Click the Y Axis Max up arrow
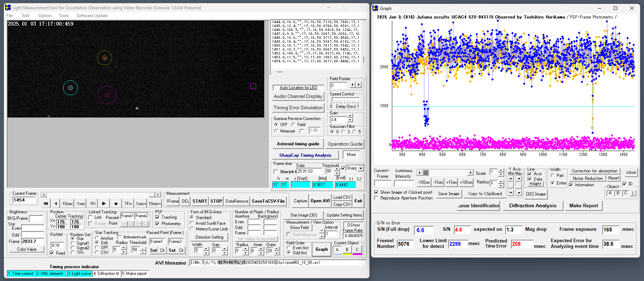This screenshot has height=281, width=644. (x=519, y=179)
